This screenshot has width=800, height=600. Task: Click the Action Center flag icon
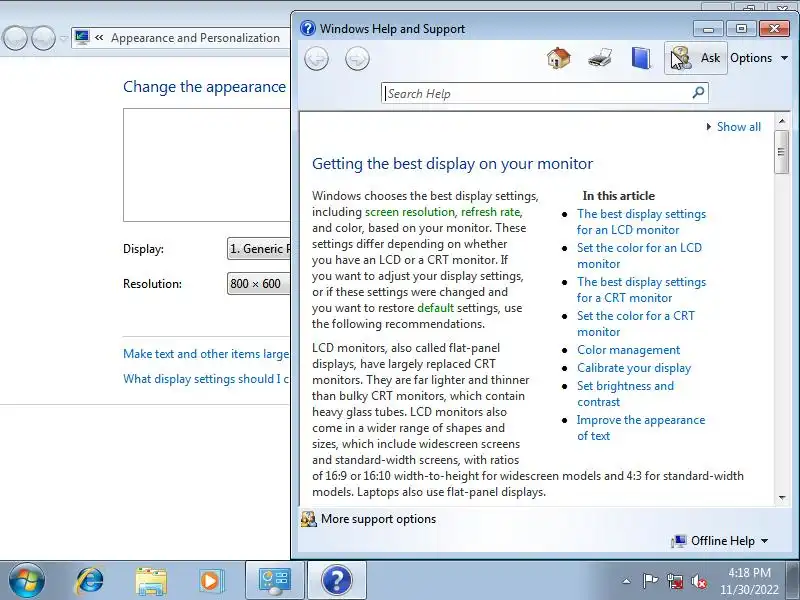(650, 581)
